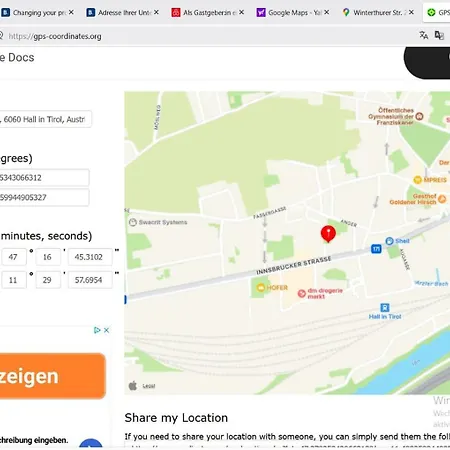The image size is (450, 450).
Task: Close the Als Gastgeberin tab
Action: pyautogui.click(x=242, y=12)
